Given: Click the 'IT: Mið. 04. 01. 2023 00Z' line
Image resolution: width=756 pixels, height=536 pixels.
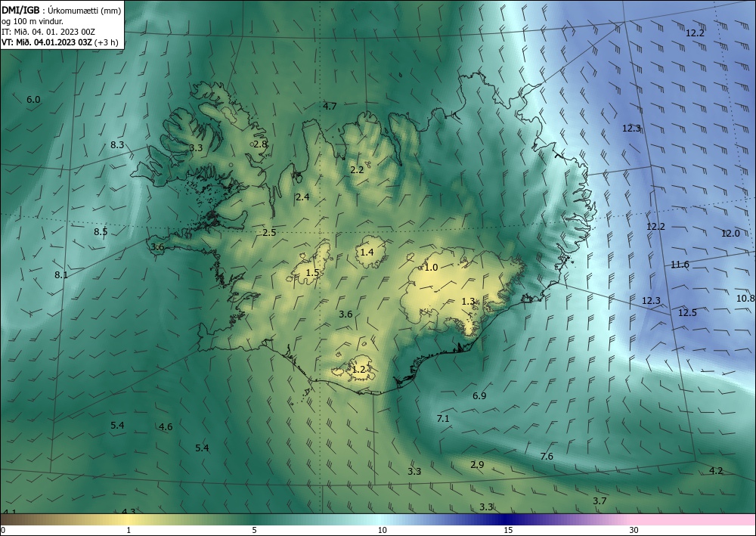Looking at the screenshot, I should (48, 32).
